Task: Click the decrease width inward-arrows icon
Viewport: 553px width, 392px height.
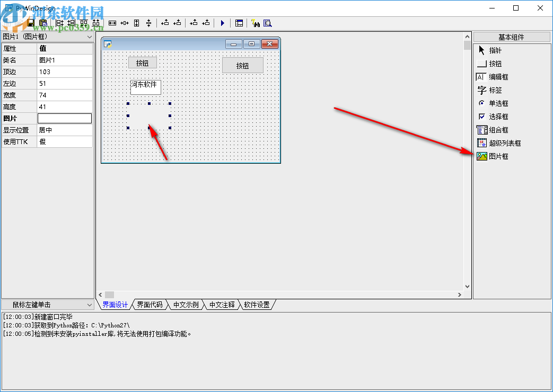Action: click(x=125, y=23)
